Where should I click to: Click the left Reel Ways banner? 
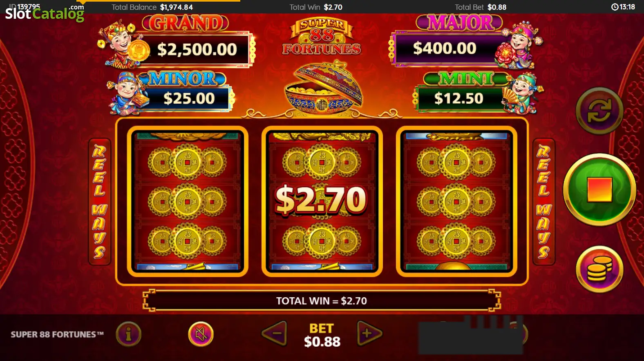[x=100, y=202]
